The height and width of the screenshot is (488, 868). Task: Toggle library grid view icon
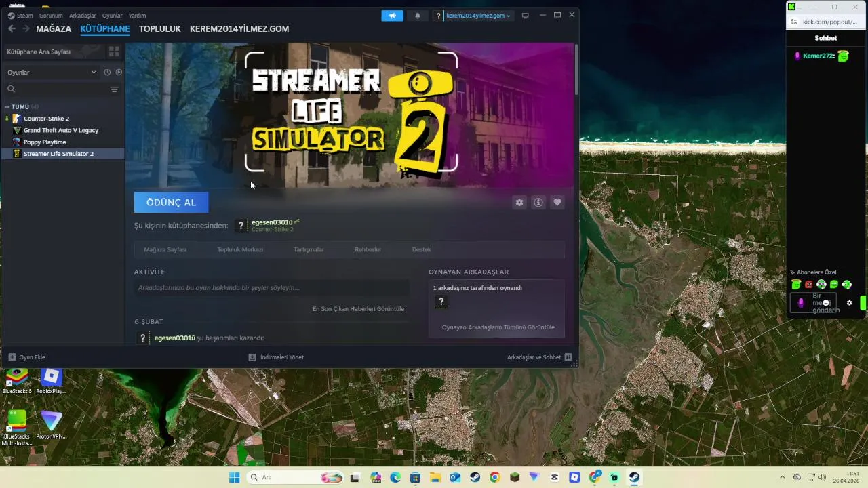(x=114, y=52)
